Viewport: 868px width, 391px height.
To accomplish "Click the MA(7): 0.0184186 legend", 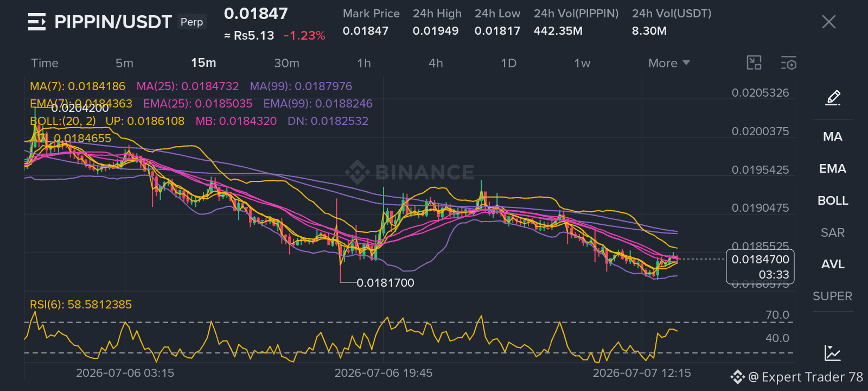I will 78,86.
